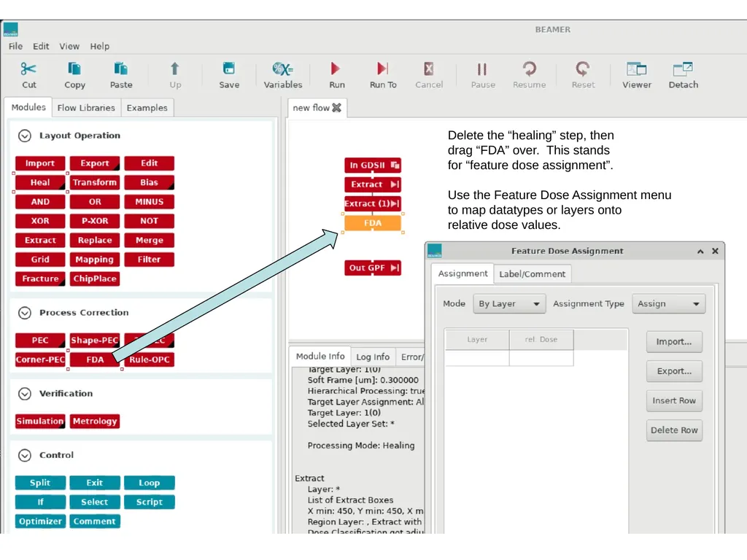Click the Fracture module button

(x=40, y=279)
